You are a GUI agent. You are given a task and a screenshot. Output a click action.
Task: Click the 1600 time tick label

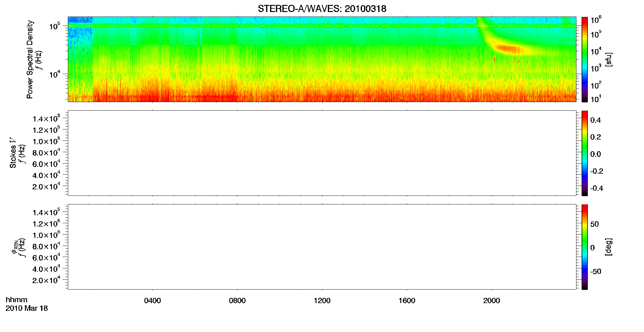click(x=407, y=301)
